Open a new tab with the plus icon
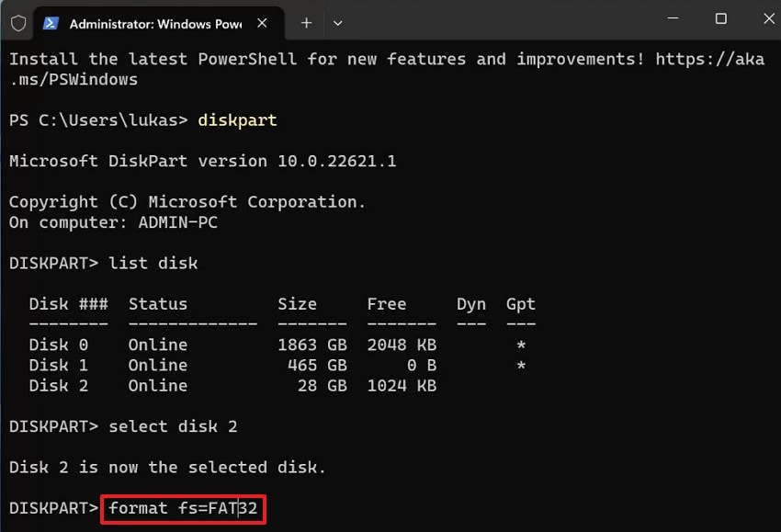 click(306, 23)
